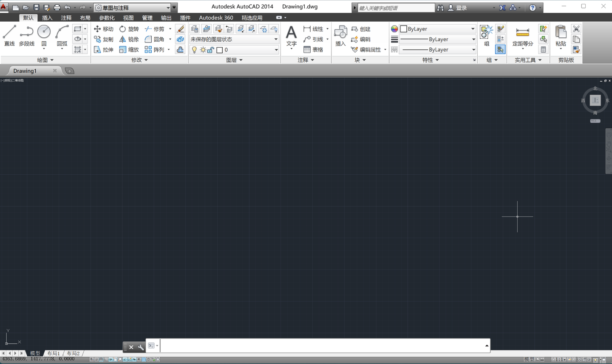Click the Print icon in the quick access toolbar
This screenshot has height=364, width=612.
click(x=57, y=8)
